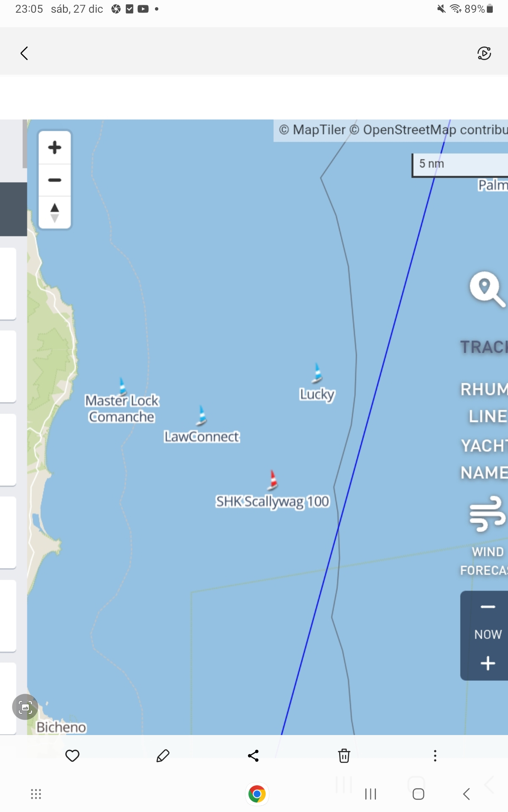The width and height of the screenshot is (508, 812).
Task: Select the NOW time button
Action: tap(488, 634)
